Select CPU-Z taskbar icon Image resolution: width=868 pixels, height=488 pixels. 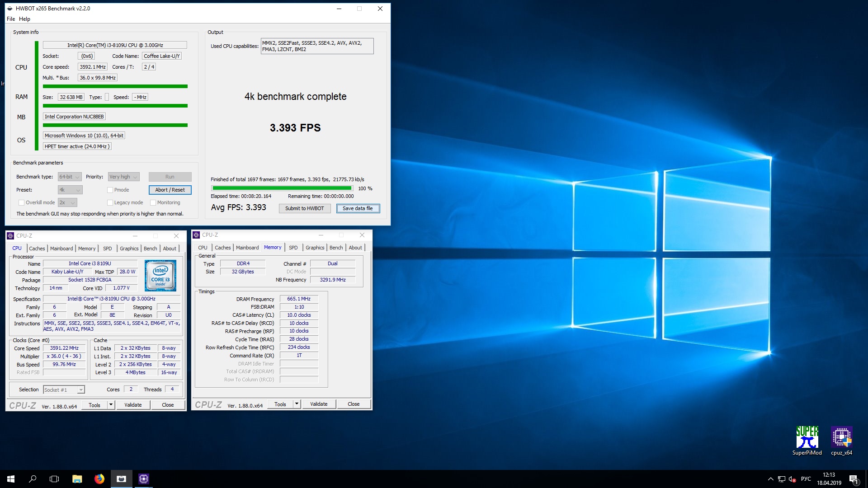(x=144, y=479)
